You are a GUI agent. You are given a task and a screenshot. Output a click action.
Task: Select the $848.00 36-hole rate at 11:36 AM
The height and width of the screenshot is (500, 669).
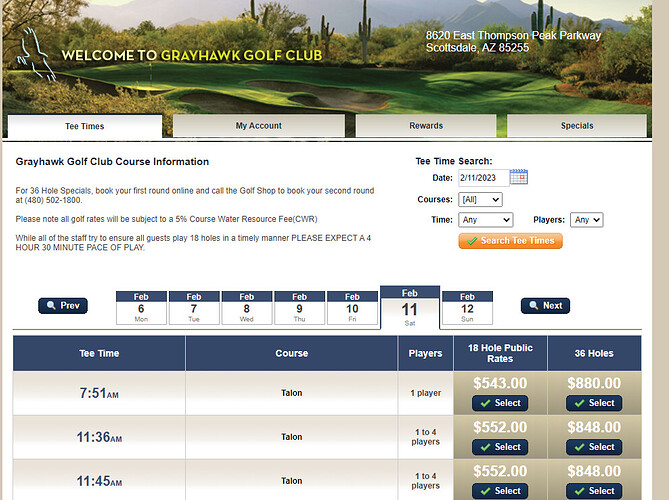[594, 447]
